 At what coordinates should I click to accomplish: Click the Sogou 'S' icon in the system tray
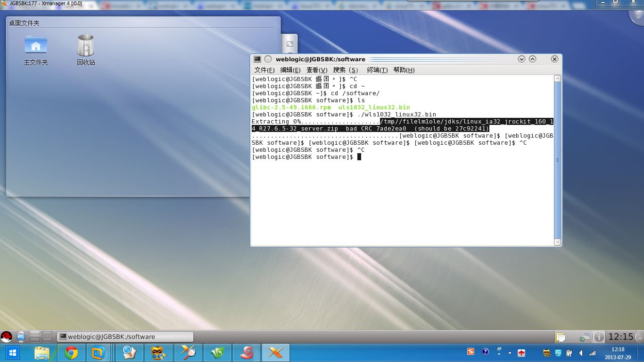point(470,352)
